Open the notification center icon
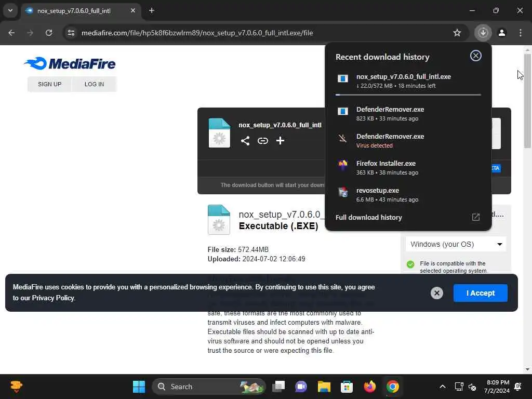Viewport: 532px width, 399px height. [518, 387]
